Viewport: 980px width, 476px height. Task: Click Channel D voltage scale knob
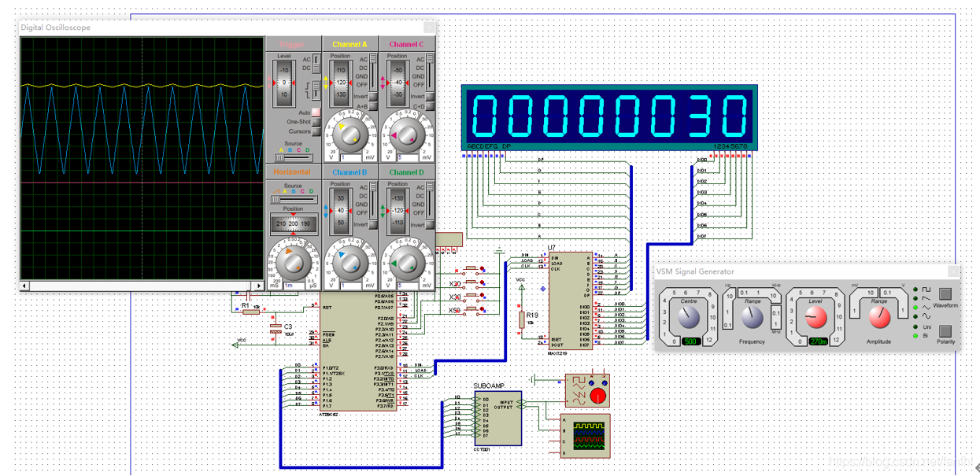click(x=405, y=262)
